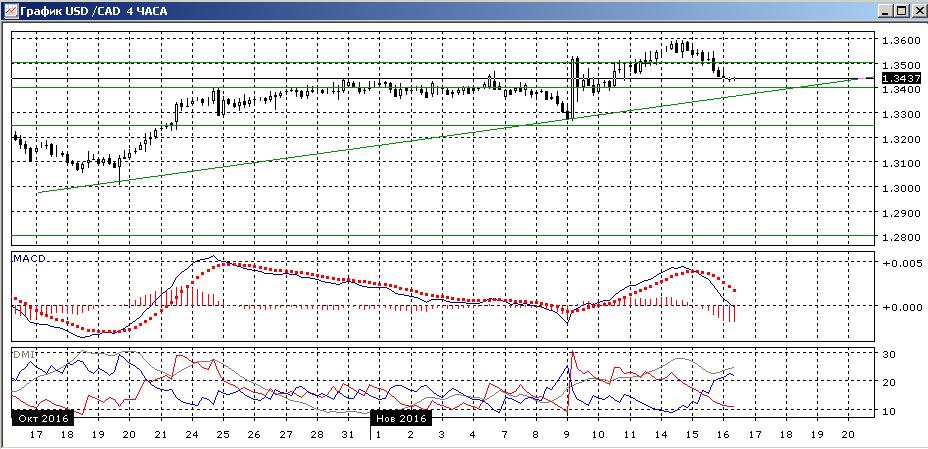Click the 1.2900 price axis label
The image size is (928, 449).
899,212
